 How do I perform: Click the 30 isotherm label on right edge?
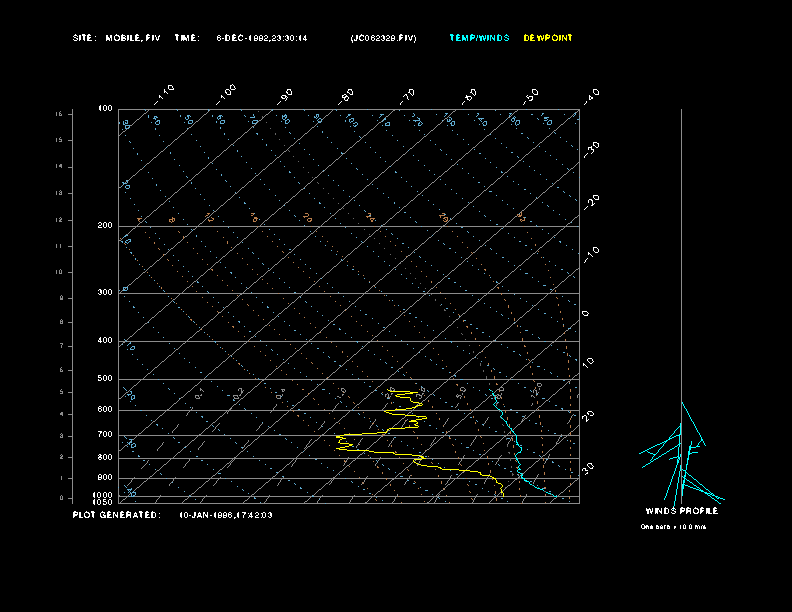tap(588, 469)
